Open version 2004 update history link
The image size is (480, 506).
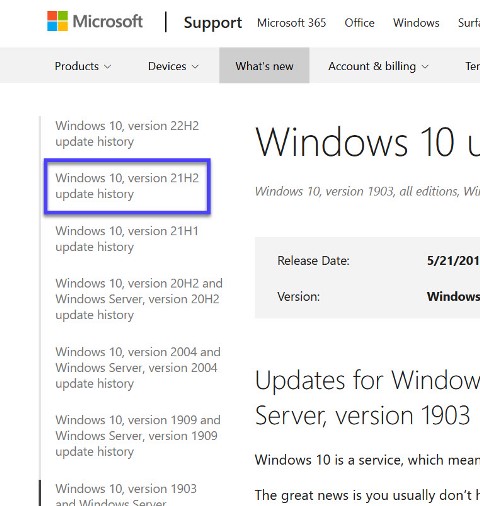(x=138, y=368)
